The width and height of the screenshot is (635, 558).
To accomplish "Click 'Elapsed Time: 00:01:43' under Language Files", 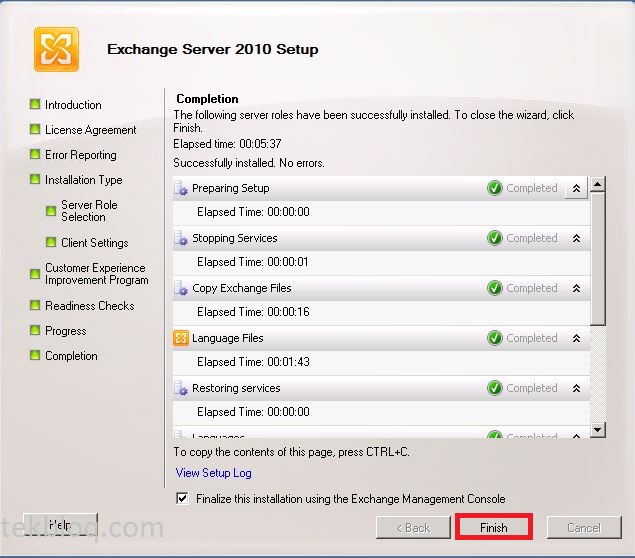I will point(253,362).
